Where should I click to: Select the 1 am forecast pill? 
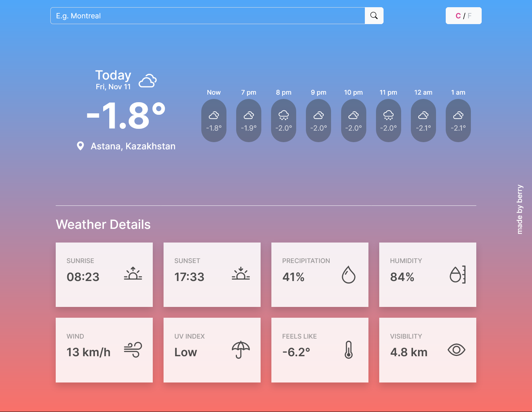click(458, 120)
